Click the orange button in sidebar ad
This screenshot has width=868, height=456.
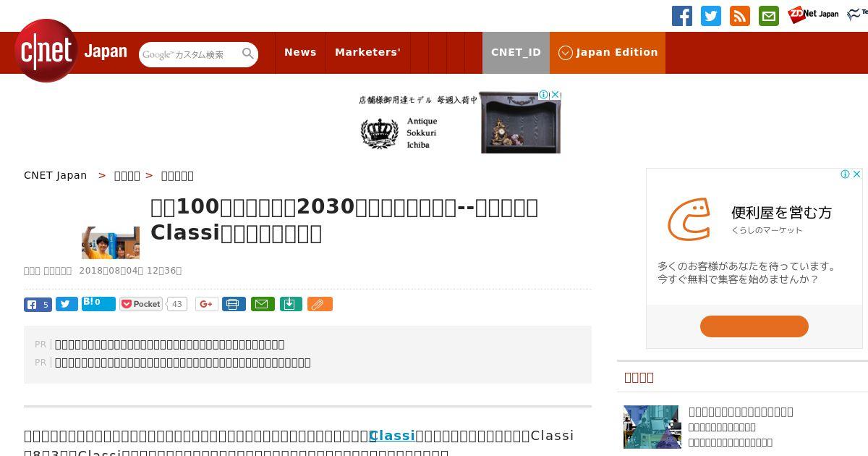tap(754, 326)
